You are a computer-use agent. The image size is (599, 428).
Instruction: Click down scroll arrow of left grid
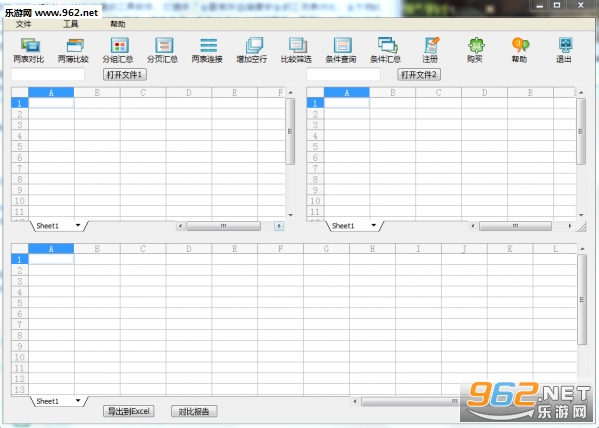click(290, 215)
